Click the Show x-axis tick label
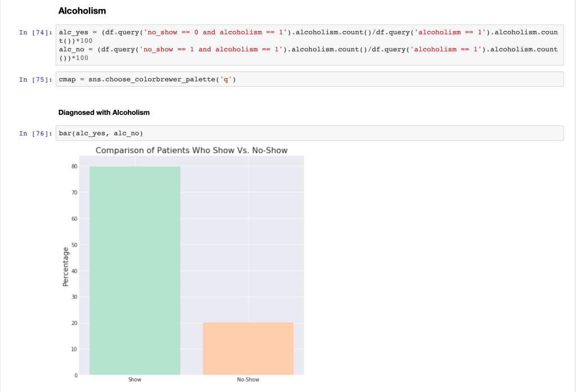 (x=135, y=380)
